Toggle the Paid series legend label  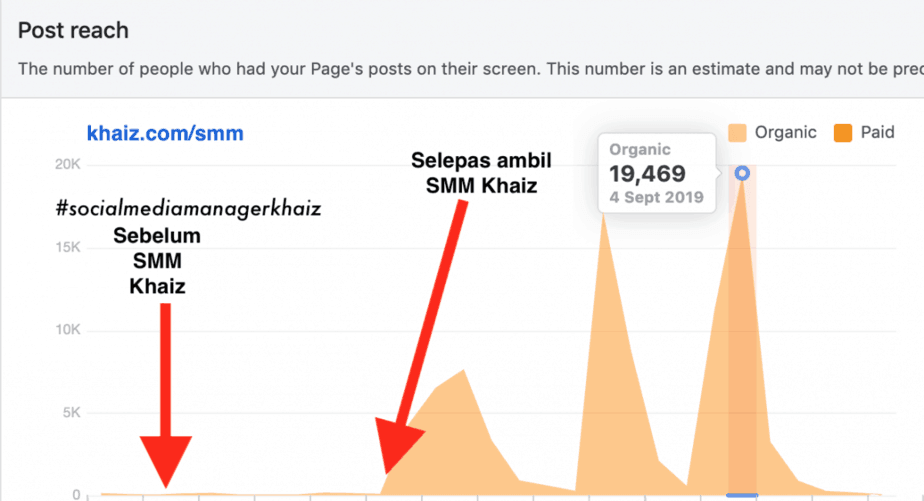pyautogui.click(x=878, y=132)
